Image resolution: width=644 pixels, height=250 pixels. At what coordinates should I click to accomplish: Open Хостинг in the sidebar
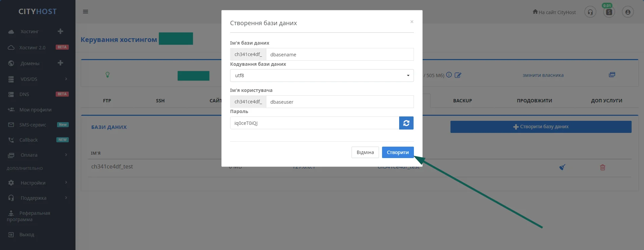pyautogui.click(x=30, y=32)
